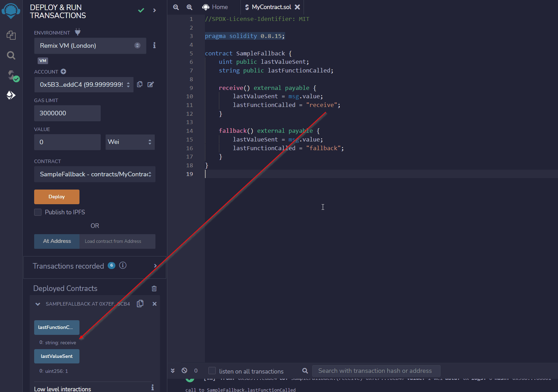Click the sign message edit icon
The width and height of the screenshot is (558, 392).
pos(151,84)
